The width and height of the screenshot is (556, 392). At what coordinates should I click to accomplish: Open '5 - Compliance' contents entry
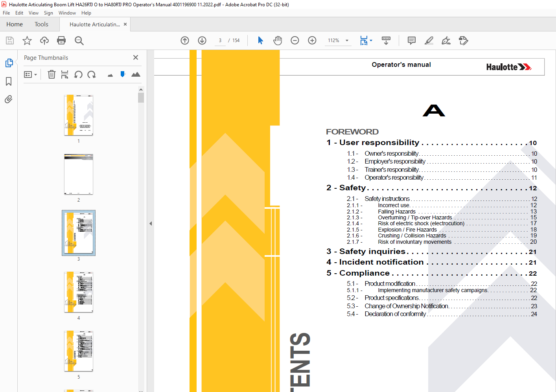pos(431,273)
